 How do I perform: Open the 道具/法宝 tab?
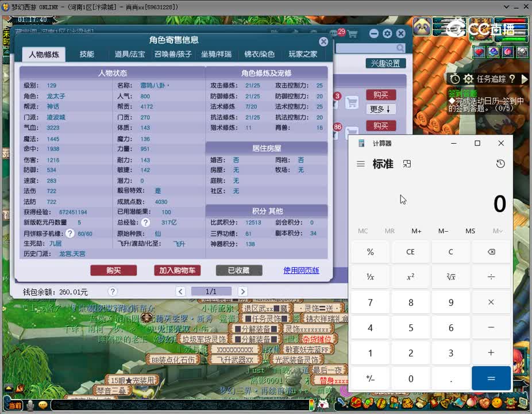coord(130,55)
